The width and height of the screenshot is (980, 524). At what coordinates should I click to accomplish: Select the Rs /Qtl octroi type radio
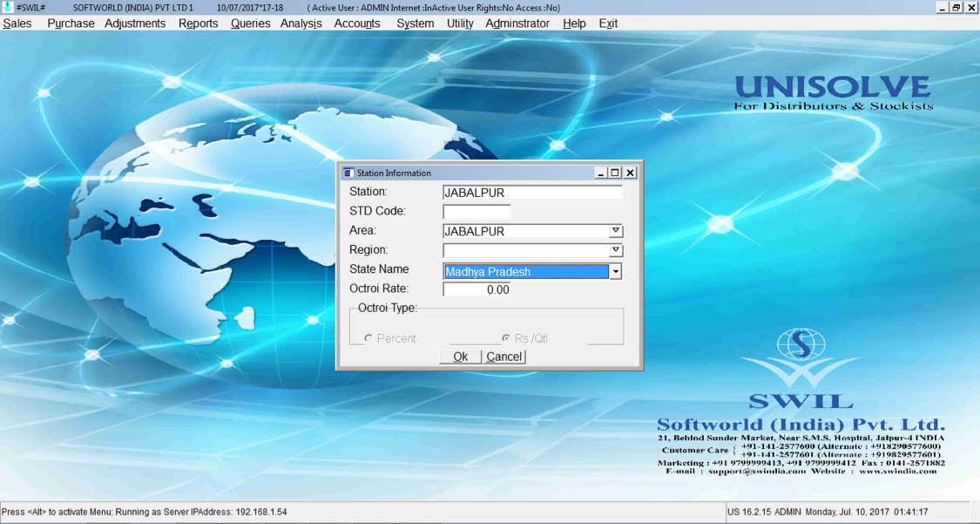[x=506, y=338]
